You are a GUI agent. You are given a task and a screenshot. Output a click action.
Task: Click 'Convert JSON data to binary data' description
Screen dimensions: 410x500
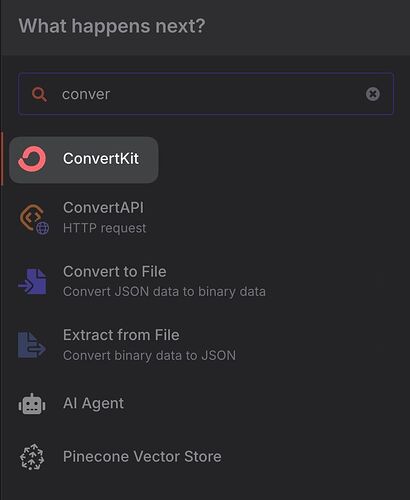click(x=164, y=292)
